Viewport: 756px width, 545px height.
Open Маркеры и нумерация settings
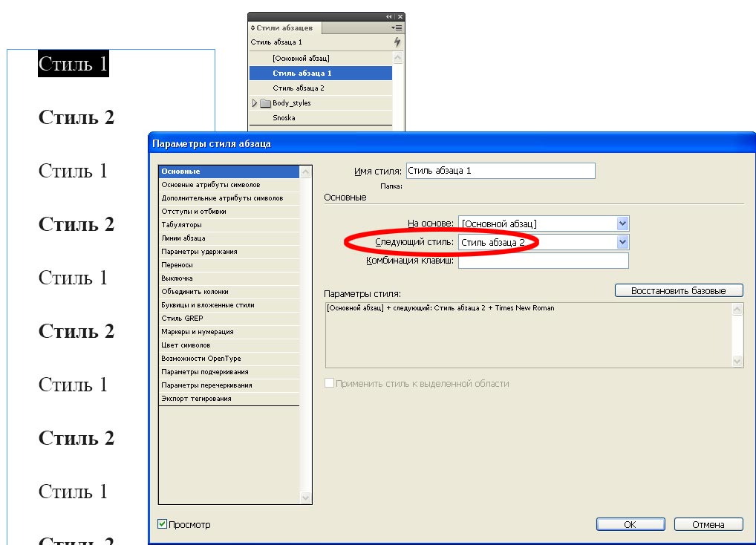[x=229, y=332]
